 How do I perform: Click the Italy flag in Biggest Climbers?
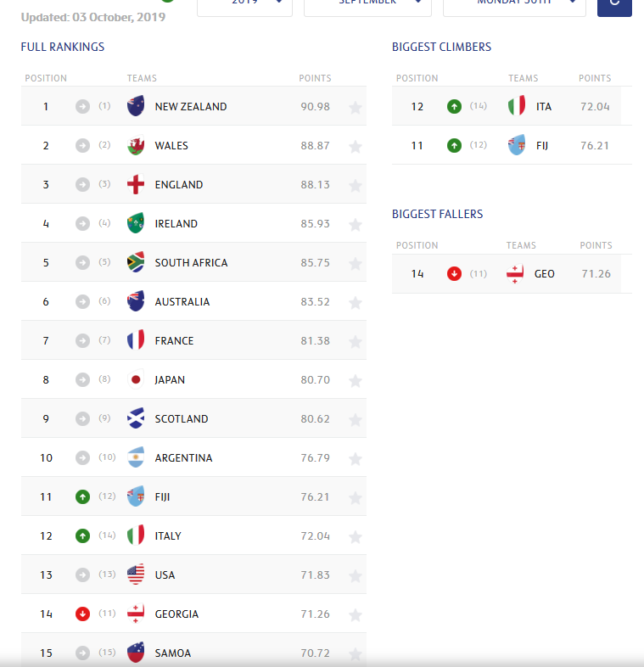click(517, 106)
